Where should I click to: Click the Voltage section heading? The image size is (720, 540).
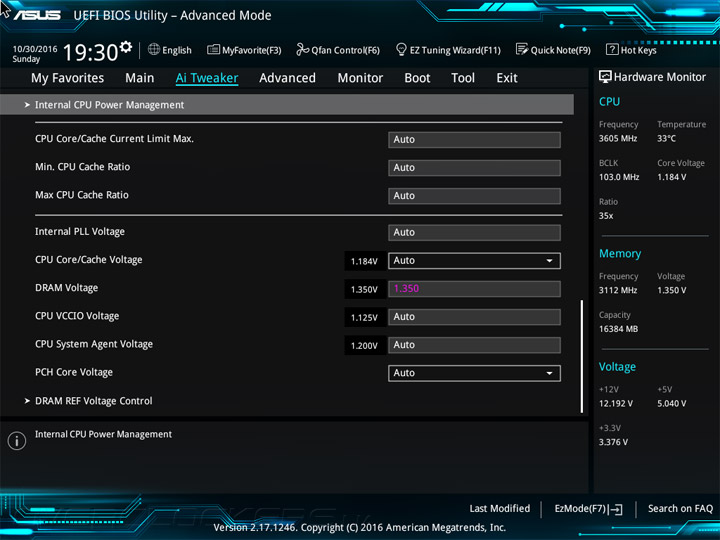(617, 367)
